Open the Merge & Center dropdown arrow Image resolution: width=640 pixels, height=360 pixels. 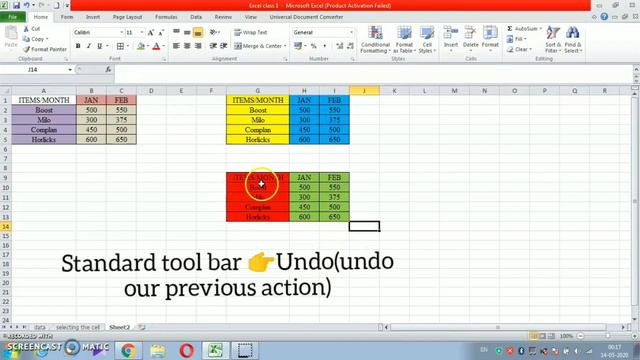pyautogui.click(x=285, y=46)
